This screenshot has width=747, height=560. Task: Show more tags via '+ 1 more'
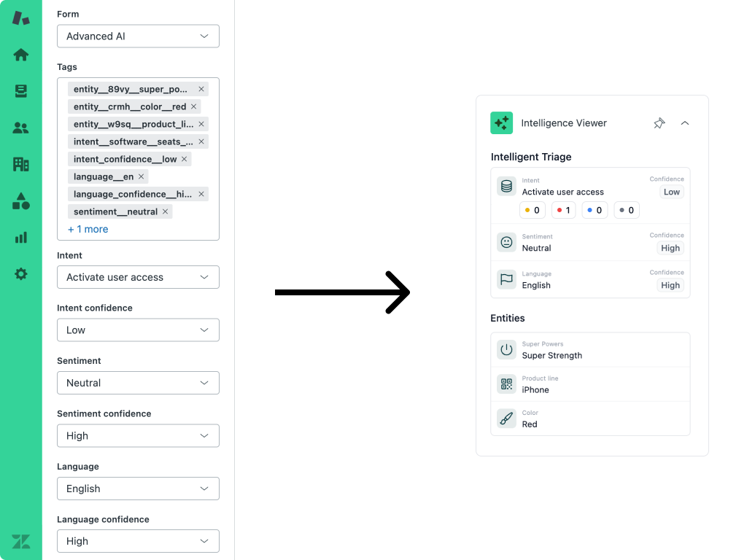tap(88, 229)
